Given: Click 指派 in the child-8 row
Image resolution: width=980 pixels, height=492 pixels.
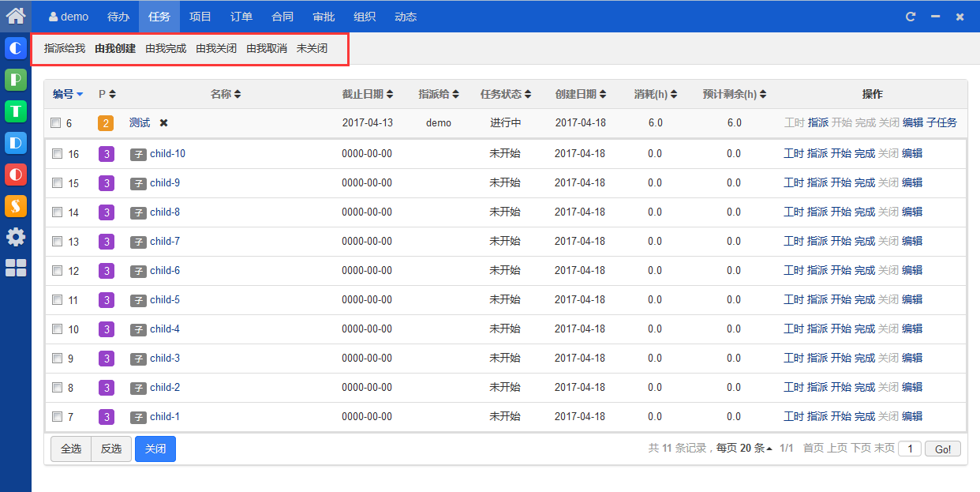Looking at the screenshot, I should coord(817,212).
